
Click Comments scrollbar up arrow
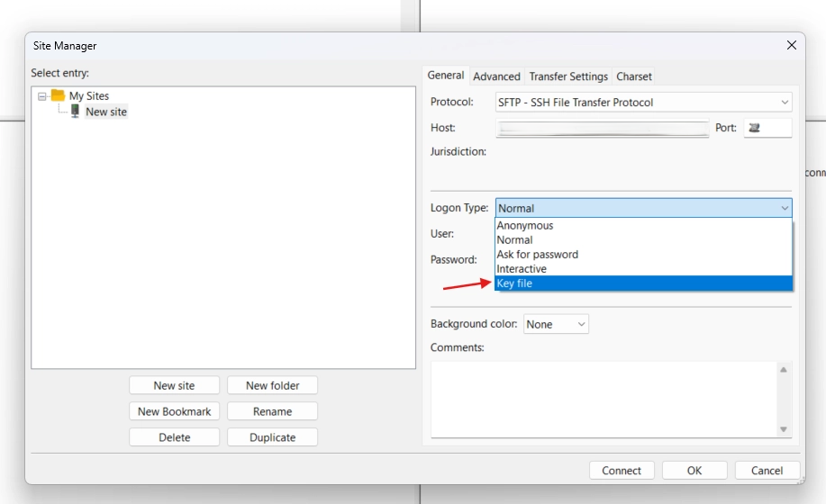pos(784,370)
